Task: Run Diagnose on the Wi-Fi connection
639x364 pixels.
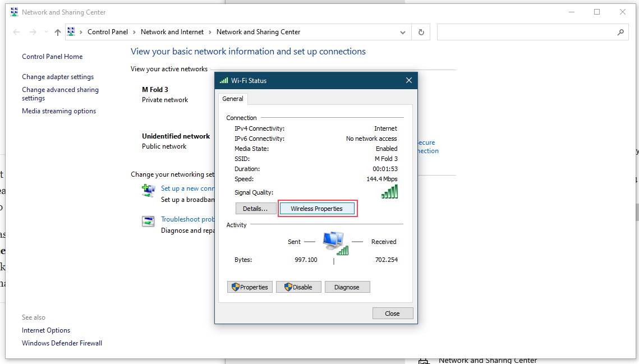Action: 347,287
